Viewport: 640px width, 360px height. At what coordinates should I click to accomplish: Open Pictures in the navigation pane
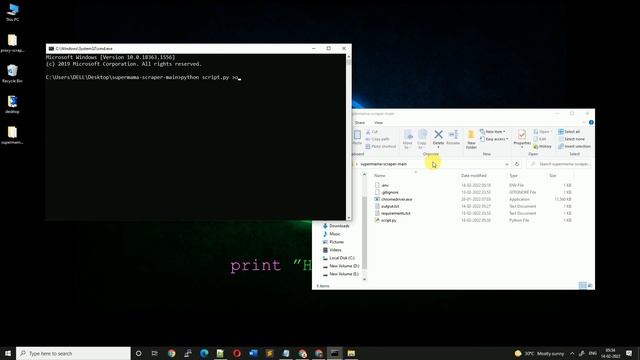pyautogui.click(x=333, y=242)
